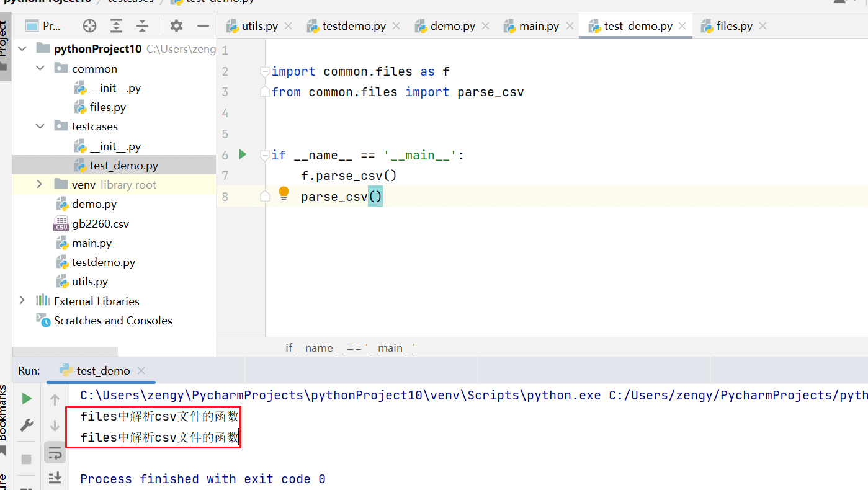Viewport: 868px width, 490px height.
Task: Fold the import block at line 2
Action: [x=265, y=72]
